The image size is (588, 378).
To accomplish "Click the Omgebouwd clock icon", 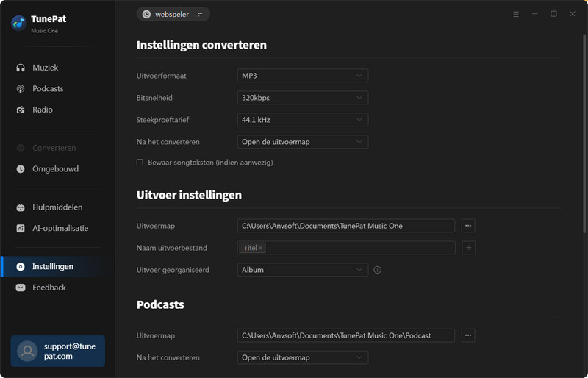I will click(x=21, y=169).
